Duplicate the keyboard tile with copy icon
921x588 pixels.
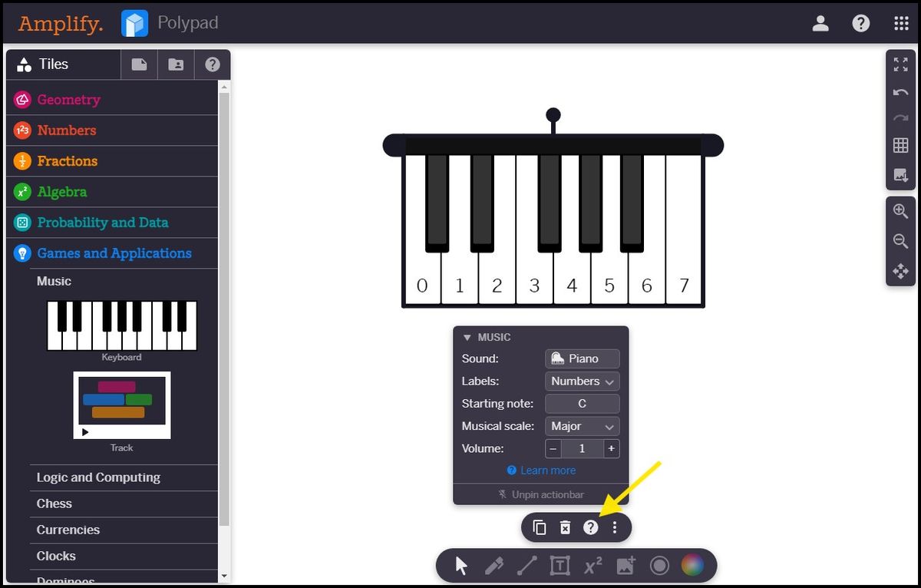pyautogui.click(x=540, y=527)
